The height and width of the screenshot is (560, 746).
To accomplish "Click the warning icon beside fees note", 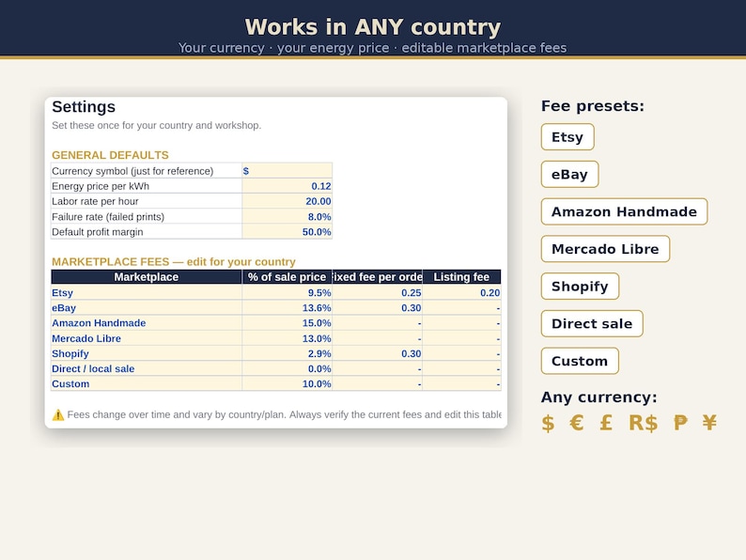I will coord(58,415).
